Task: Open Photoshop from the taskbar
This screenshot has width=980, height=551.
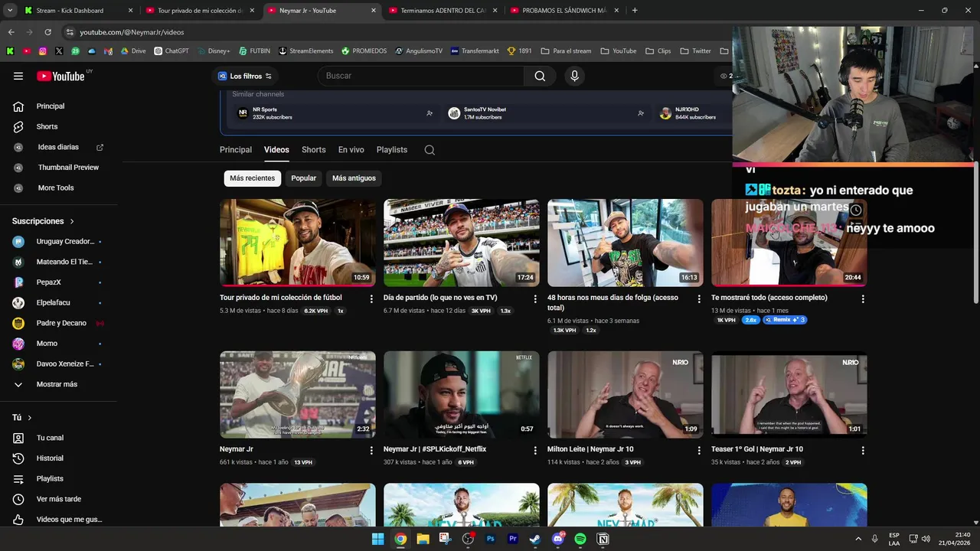Action: pyautogui.click(x=491, y=539)
